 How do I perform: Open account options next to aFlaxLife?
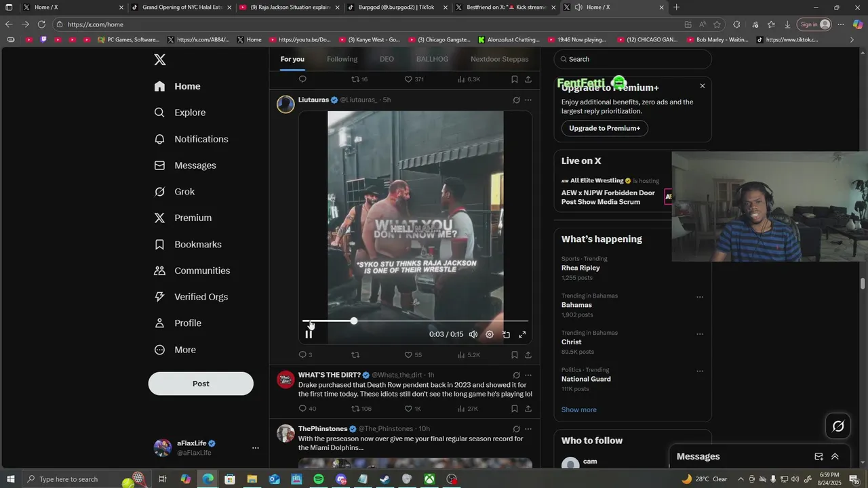tap(256, 447)
